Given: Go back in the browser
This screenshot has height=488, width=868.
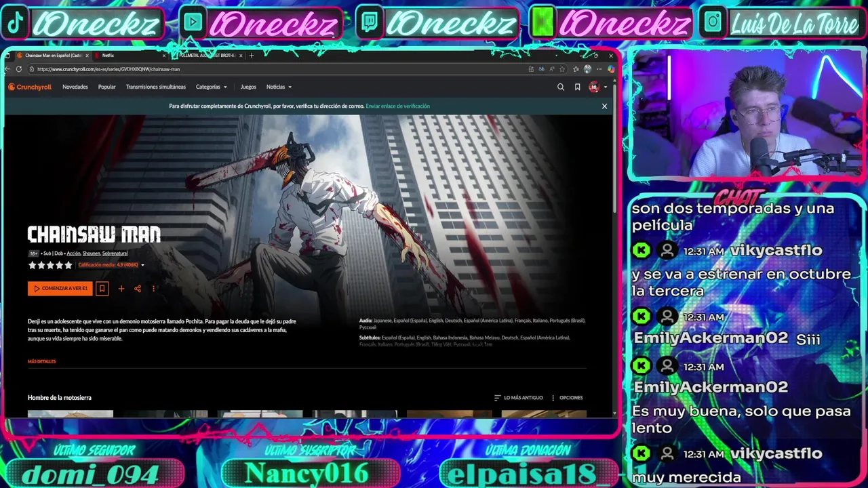Looking at the screenshot, I should [8, 69].
